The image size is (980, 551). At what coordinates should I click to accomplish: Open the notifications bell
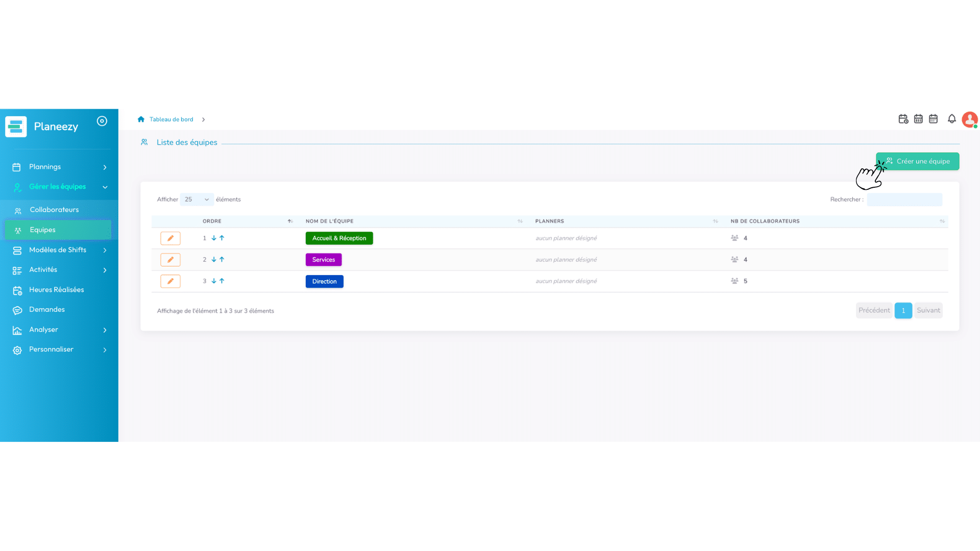pos(951,119)
